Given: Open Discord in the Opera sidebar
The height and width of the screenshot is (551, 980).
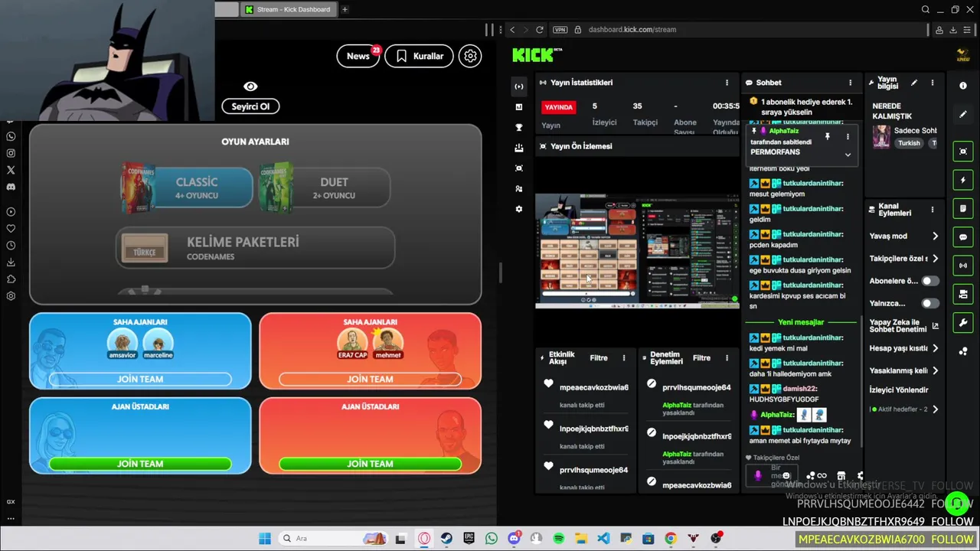Looking at the screenshot, I should (11, 187).
